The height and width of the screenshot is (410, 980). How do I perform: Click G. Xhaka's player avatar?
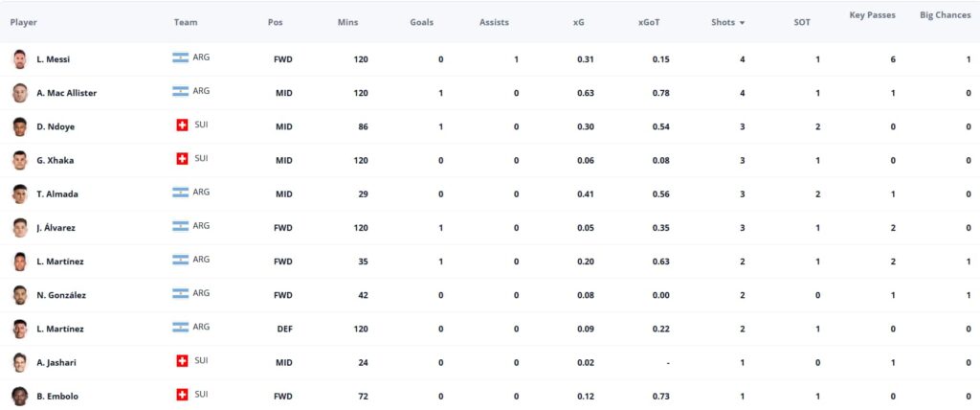tap(20, 160)
